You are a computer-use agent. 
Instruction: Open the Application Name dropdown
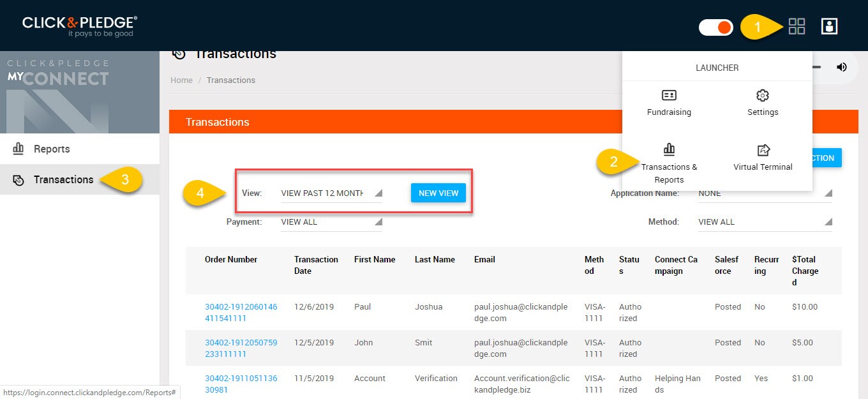pos(765,193)
